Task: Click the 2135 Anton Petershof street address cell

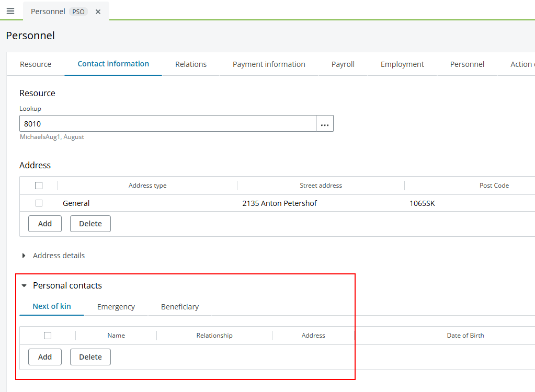Action: click(280, 203)
